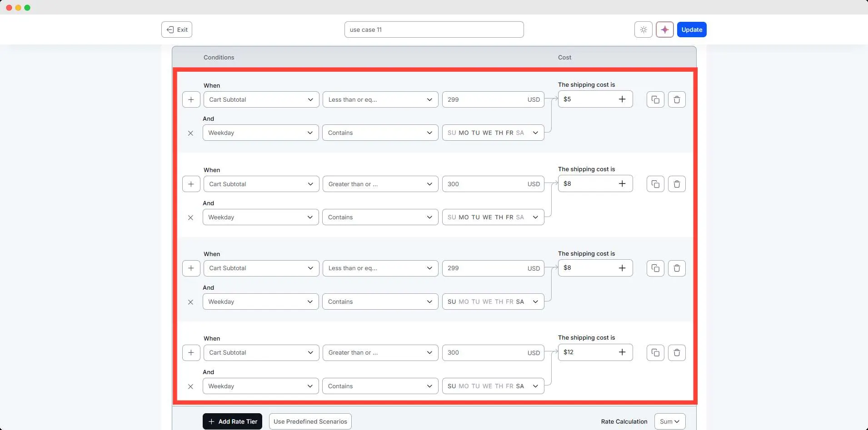Open weekday selector in the third tier
The height and width of the screenshot is (430, 868).
[493, 302]
